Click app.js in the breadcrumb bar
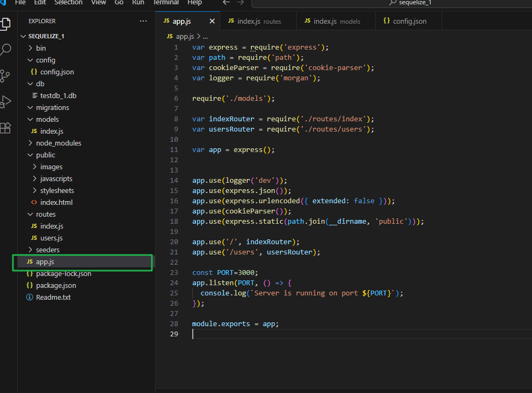The height and width of the screenshot is (393, 532). 185,36
